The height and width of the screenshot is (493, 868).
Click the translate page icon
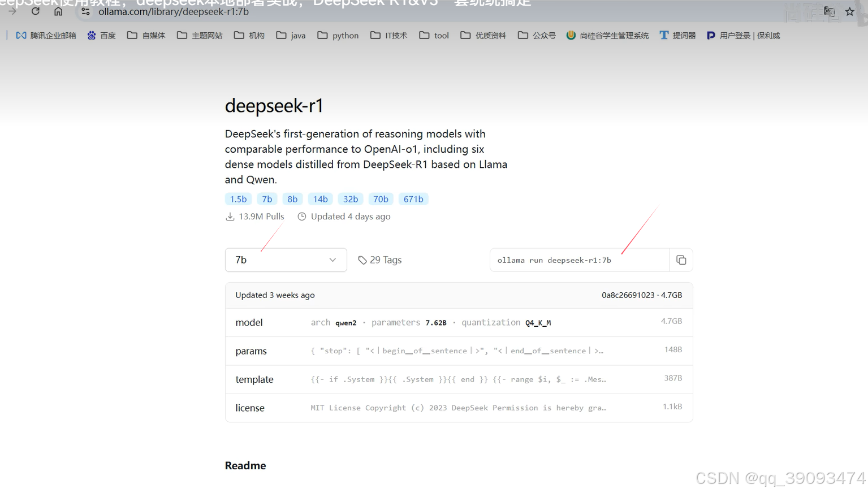click(x=829, y=11)
